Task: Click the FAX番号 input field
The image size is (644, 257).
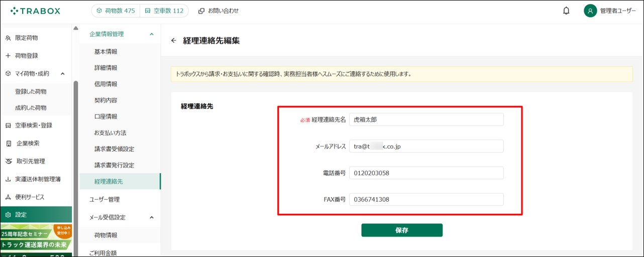Action: [426, 200]
